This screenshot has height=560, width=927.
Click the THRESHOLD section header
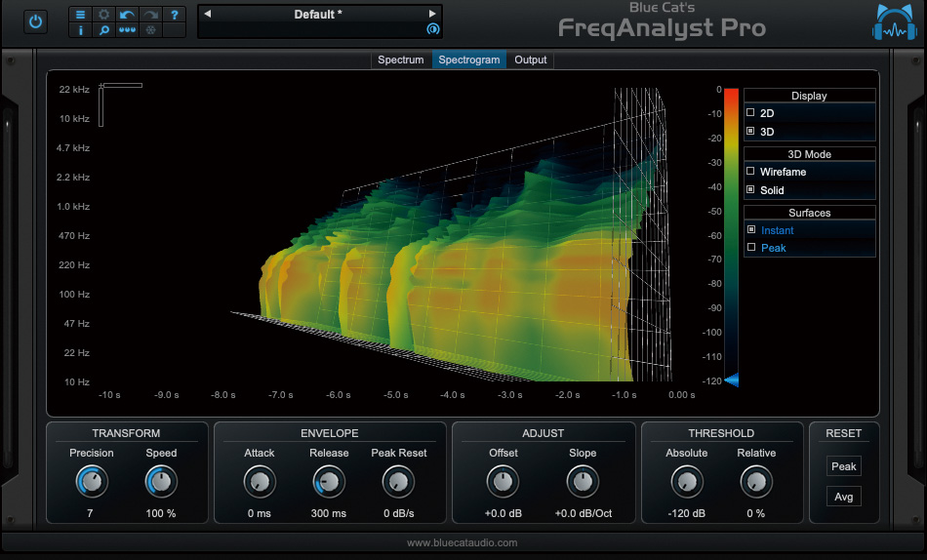[721, 433]
